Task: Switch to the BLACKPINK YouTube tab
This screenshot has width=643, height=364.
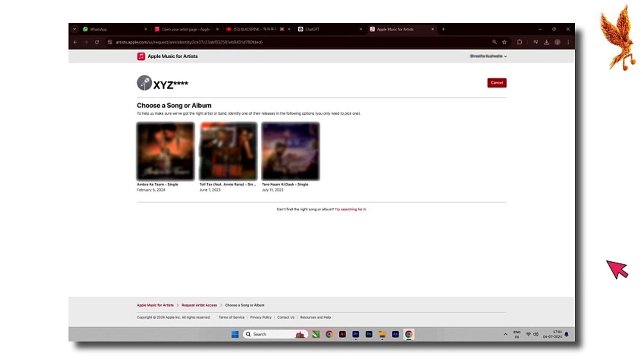Action: 258,29
